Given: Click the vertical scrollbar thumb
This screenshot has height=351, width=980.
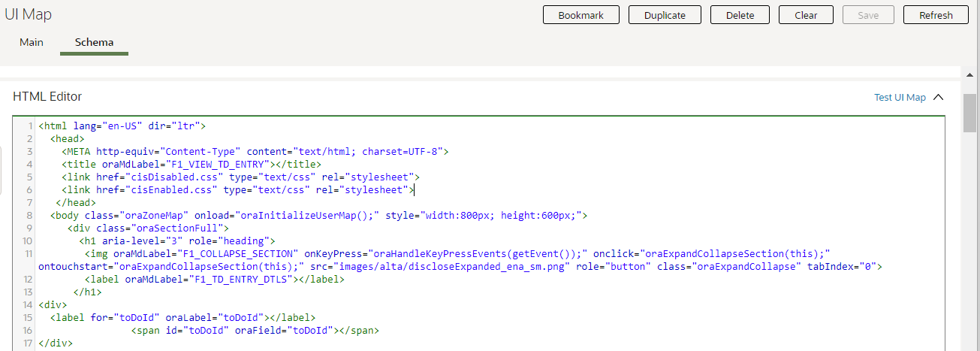Looking at the screenshot, I should pos(969,114).
